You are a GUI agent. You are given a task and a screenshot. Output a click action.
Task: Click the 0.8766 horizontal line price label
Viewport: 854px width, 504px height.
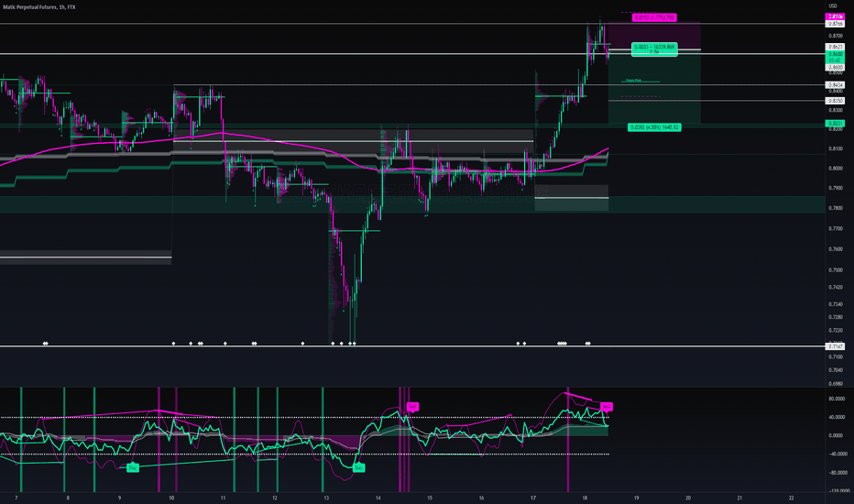(x=836, y=24)
